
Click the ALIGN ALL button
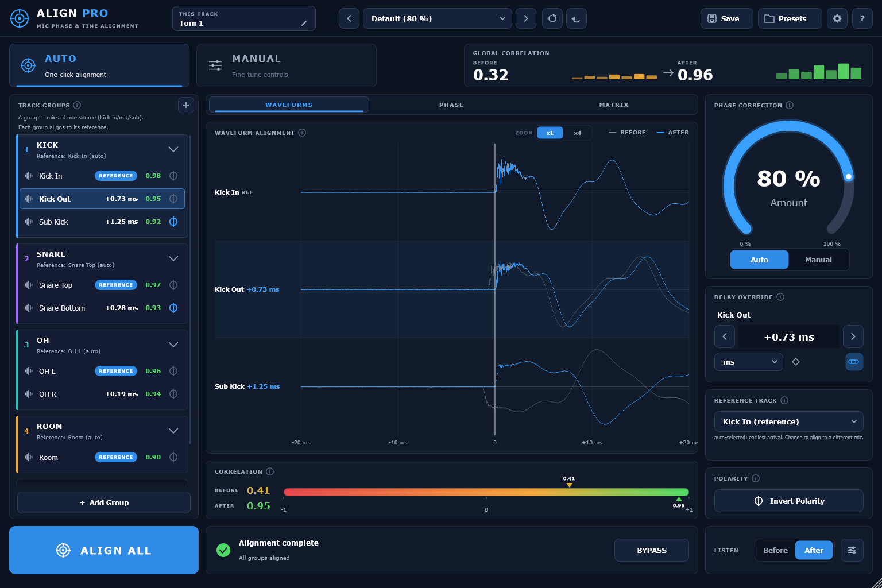point(104,550)
